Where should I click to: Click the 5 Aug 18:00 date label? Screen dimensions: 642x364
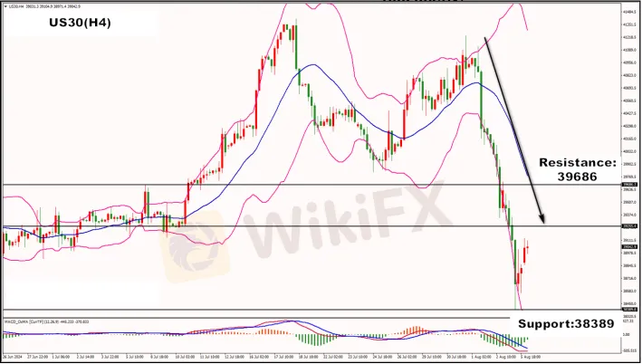tap(531, 357)
